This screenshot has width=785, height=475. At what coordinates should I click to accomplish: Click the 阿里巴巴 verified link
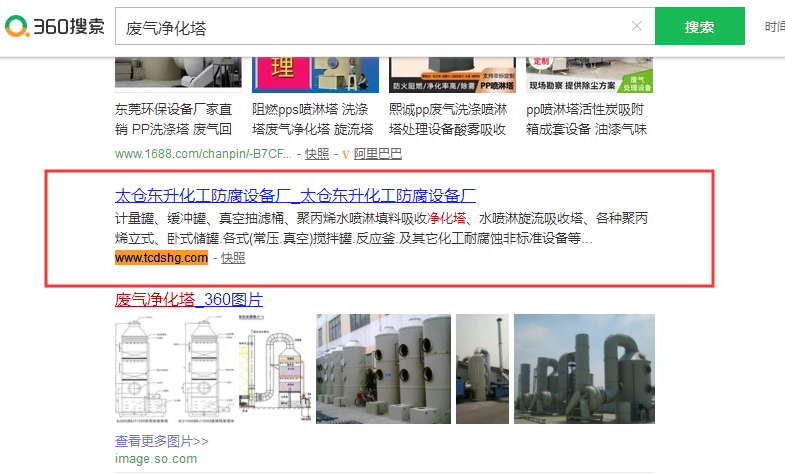[x=377, y=154]
